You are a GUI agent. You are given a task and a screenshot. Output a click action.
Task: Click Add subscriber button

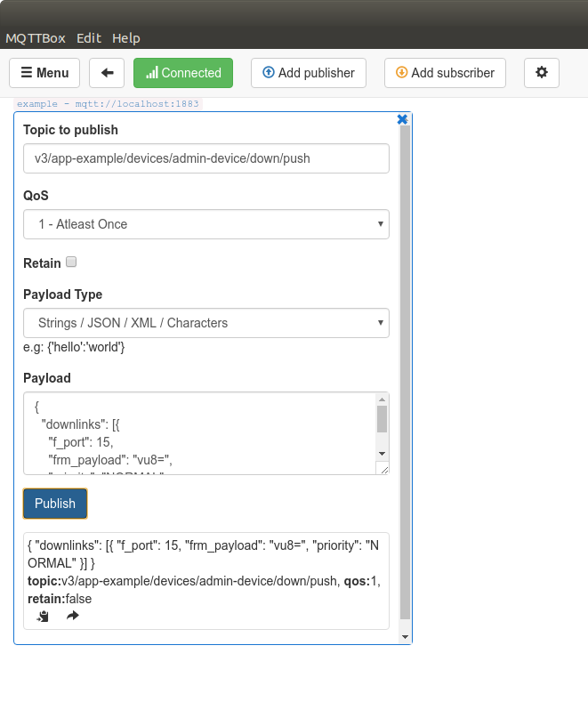[445, 73]
